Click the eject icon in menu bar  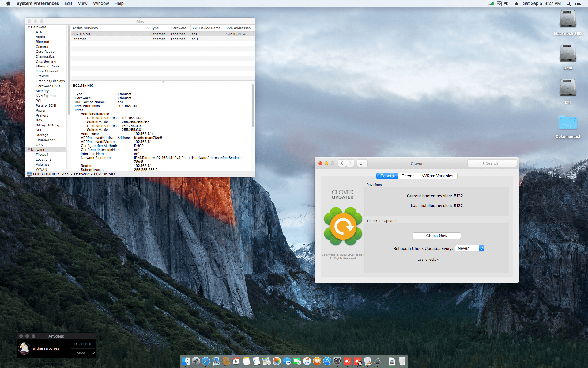point(516,3)
